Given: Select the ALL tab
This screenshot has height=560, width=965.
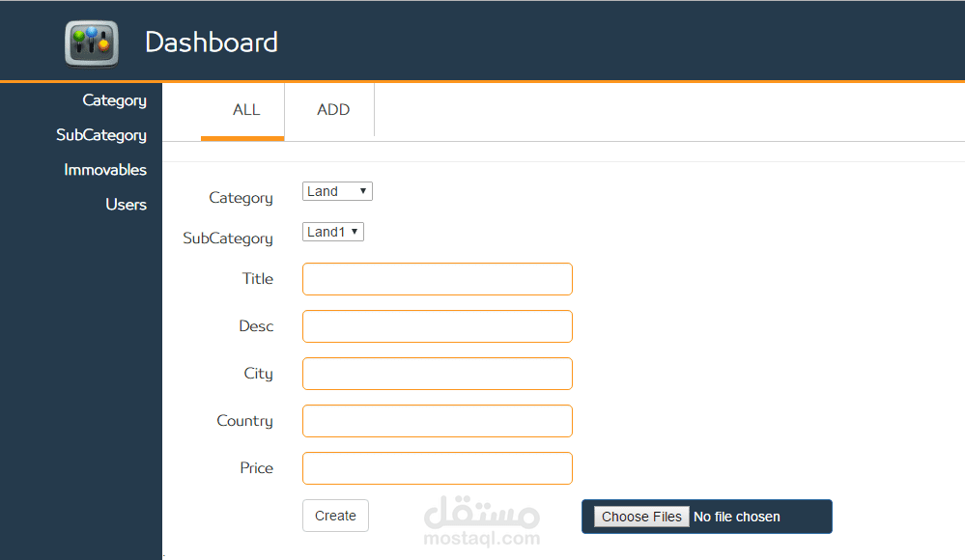Looking at the screenshot, I should [244, 109].
